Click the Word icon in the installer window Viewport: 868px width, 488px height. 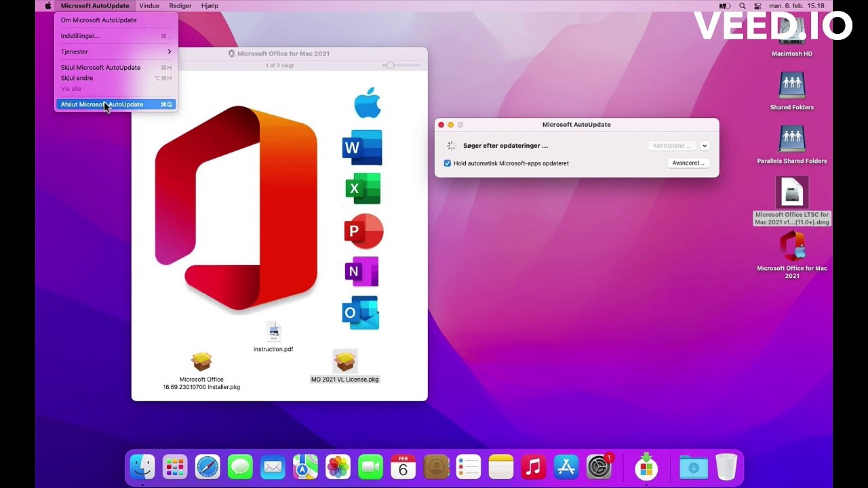tap(362, 147)
